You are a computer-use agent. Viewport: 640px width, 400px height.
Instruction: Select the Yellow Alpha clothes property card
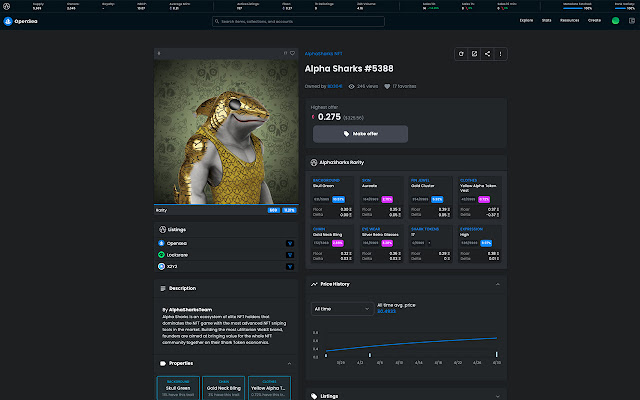[x=269, y=388]
